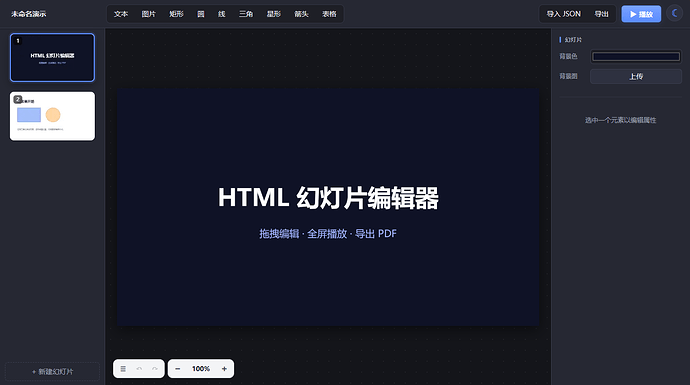Click the list/menu icon in bottom toolbar
This screenshot has width=690, height=385.
[123, 369]
